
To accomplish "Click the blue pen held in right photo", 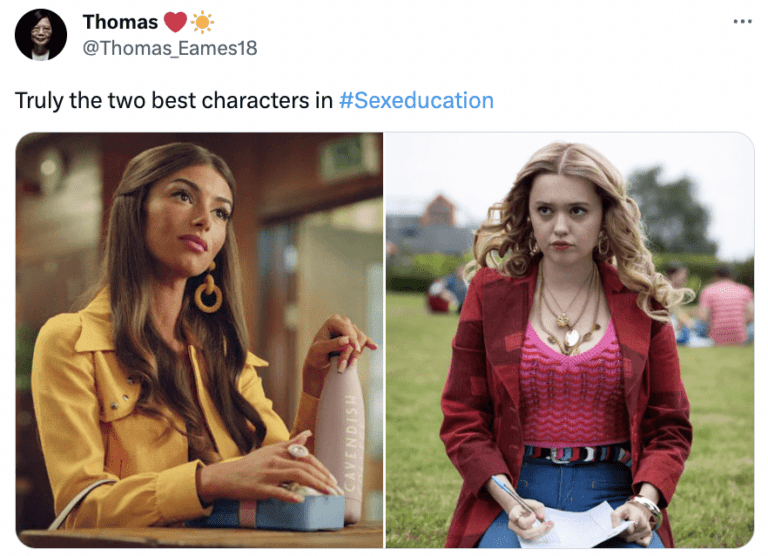I will [x=518, y=499].
